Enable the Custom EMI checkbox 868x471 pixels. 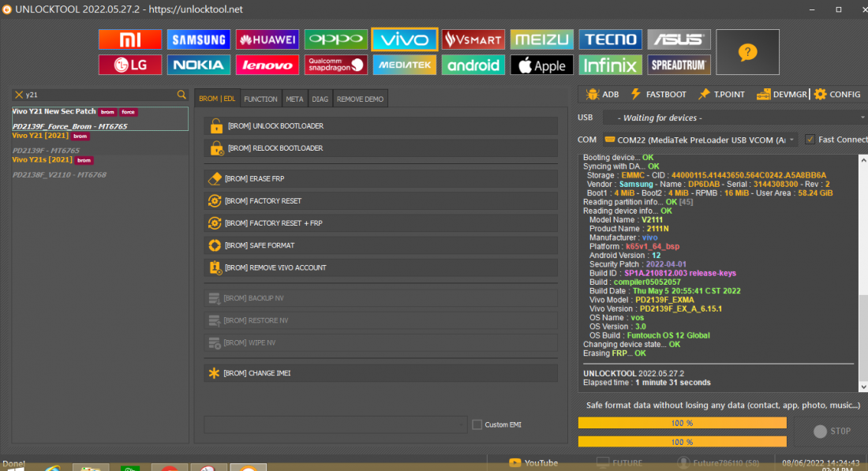pos(477,424)
